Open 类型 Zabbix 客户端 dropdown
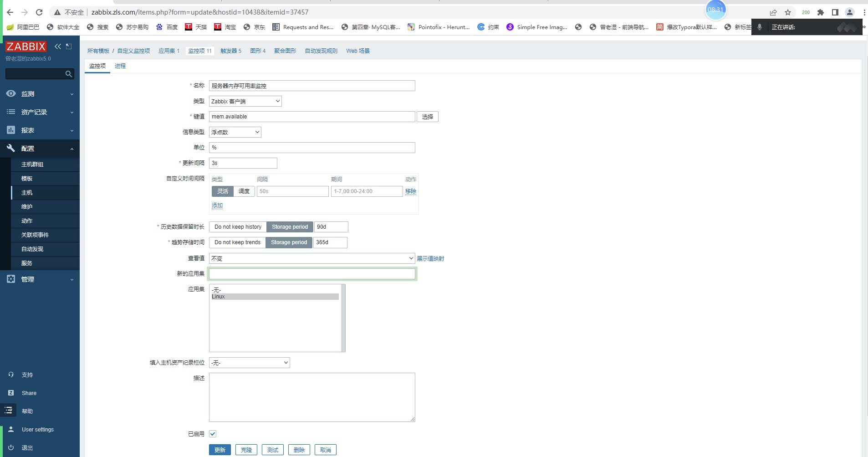This screenshot has width=868, height=457. point(245,101)
